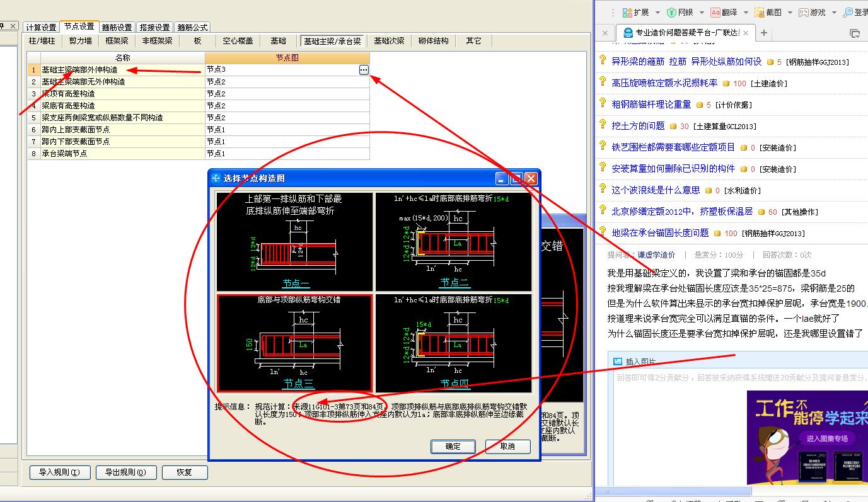The width and height of the screenshot is (868, 502).
Task: Switch to the 箍筋公式 tab
Action: [x=192, y=27]
